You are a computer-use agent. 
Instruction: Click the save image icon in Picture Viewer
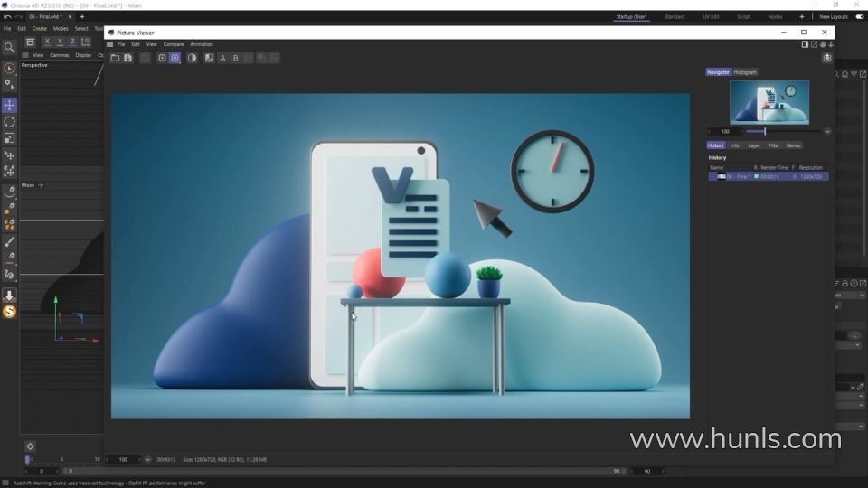pos(127,58)
